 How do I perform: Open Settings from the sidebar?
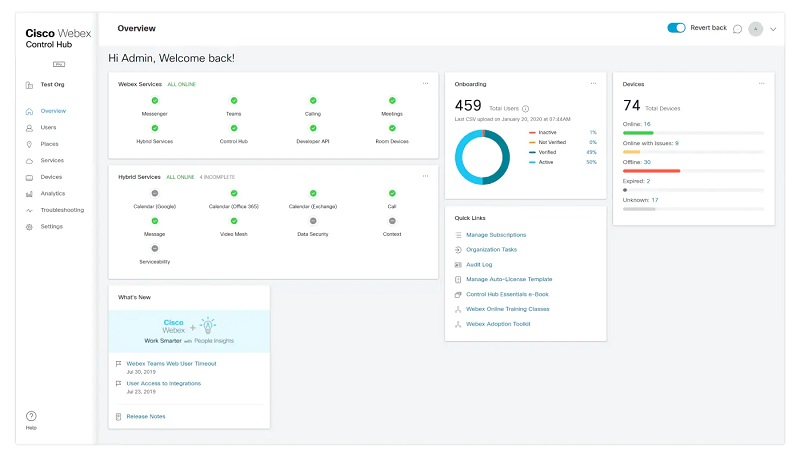click(52, 226)
